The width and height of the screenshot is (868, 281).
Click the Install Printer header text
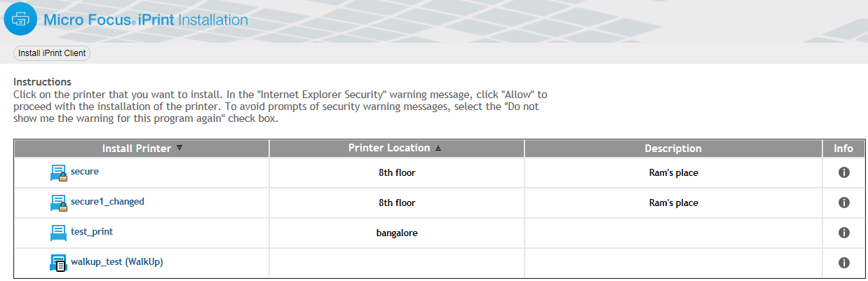pos(137,149)
